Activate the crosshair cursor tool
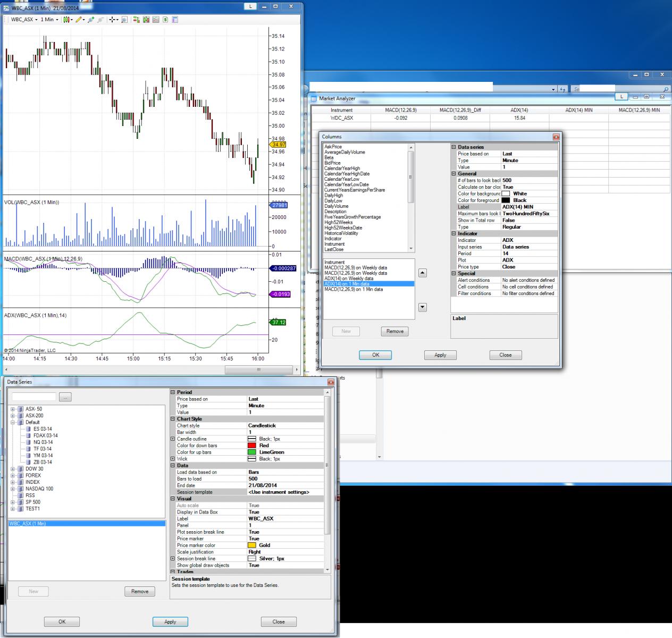672x638 pixels. 112,20
